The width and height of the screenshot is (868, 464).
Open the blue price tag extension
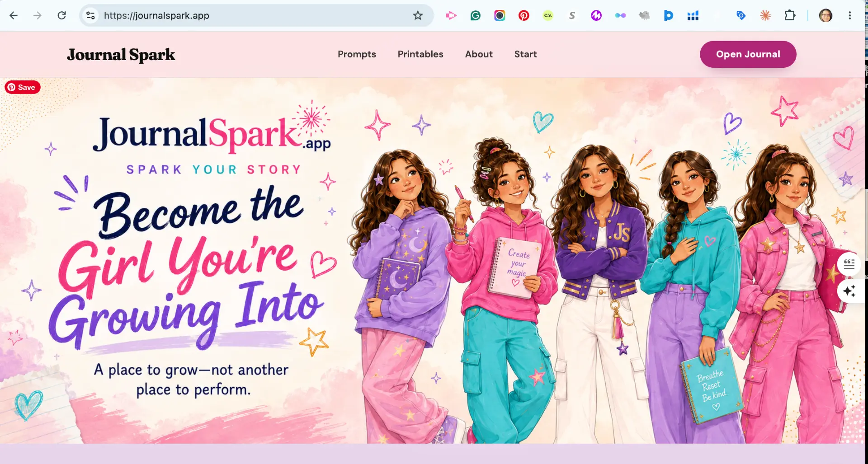click(x=741, y=15)
